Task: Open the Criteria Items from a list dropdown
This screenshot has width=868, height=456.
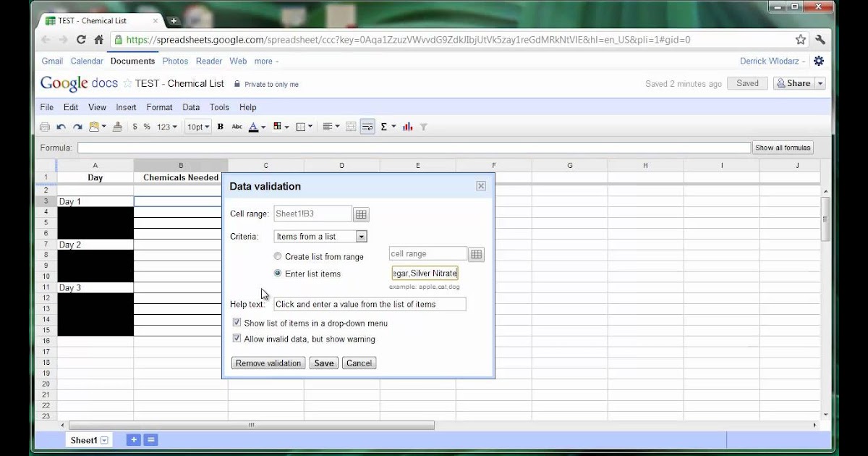Action: coord(320,236)
